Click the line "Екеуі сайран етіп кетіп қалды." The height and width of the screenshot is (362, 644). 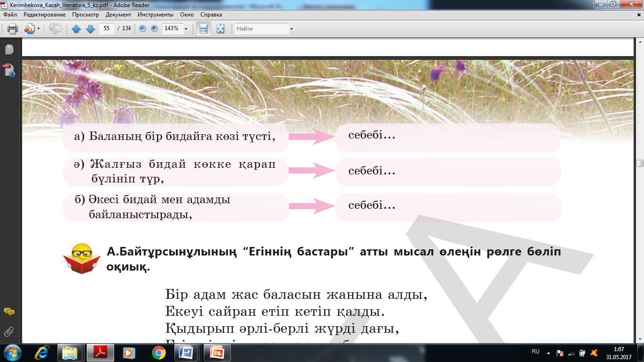pos(276,312)
